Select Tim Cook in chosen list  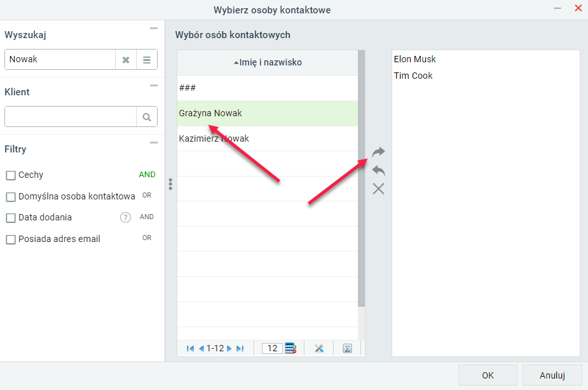(x=413, y=76)
